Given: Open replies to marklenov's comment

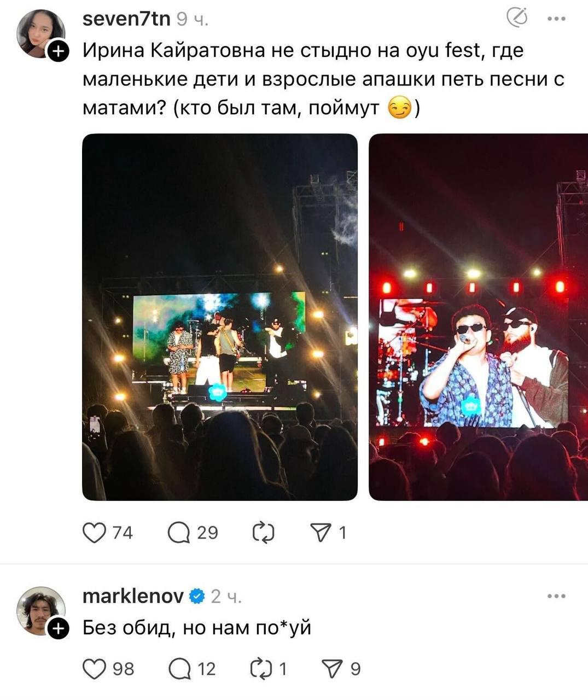Looking at the screenshot, I should [178, 668].
